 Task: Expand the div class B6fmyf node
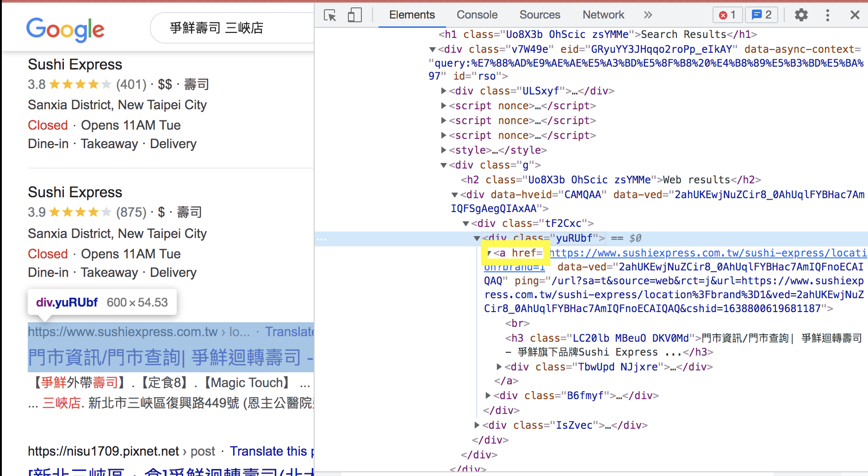(x=488, y=396)
